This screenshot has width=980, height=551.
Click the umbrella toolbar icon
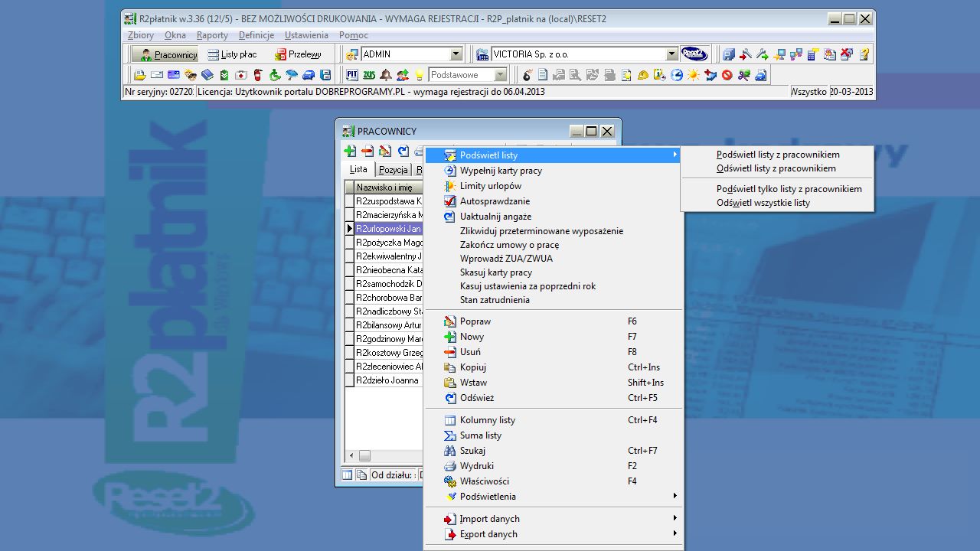(292, 75)
